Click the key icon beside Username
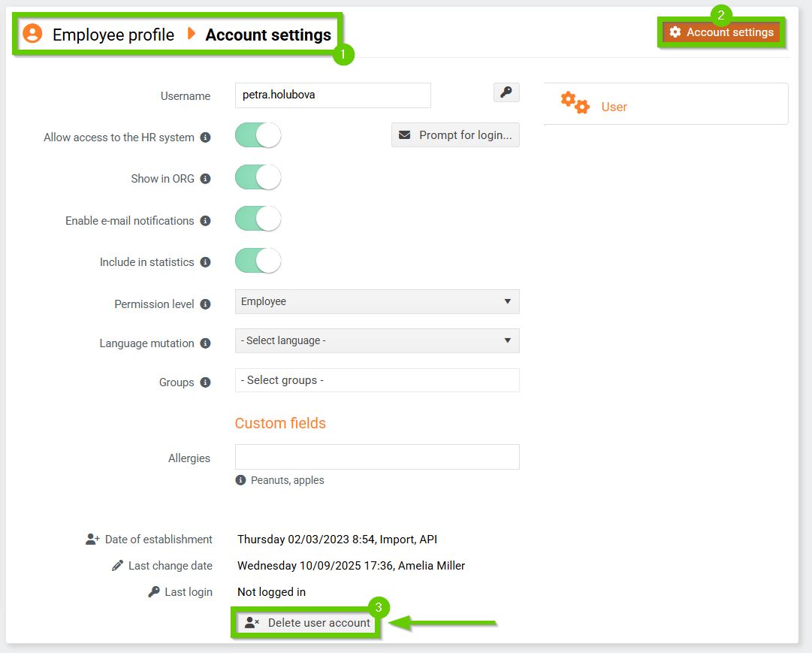This screenshot has width=812, height=653. [x=506, y=92]
